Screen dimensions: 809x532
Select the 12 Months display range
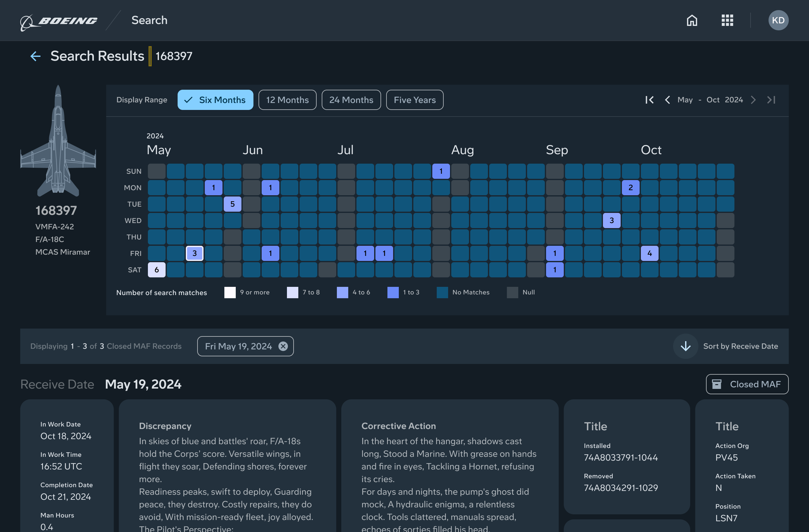point(287,100)
